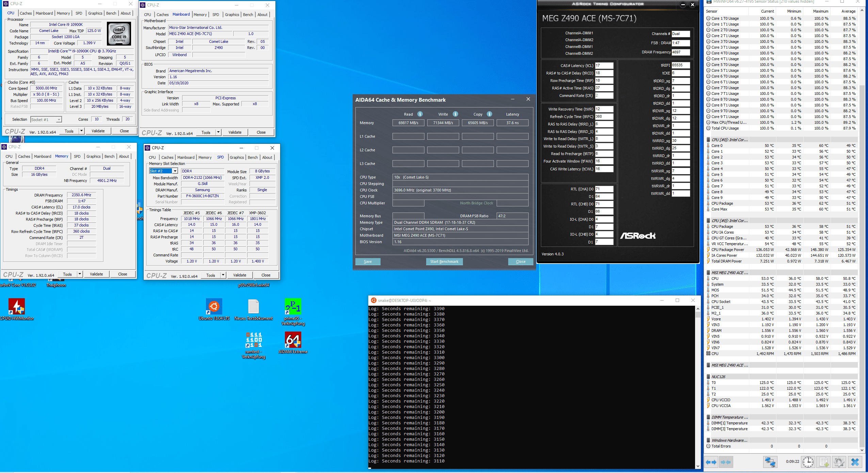Click HWiNFO collapse columns arrows icon
Screen dimensions: 868x473
pyautogui.click(x=726, y=462)
